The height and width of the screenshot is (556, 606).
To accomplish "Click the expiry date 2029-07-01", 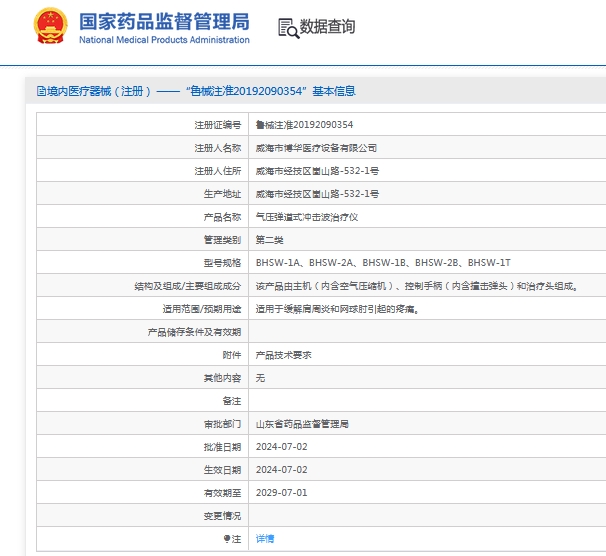I will coord(281,493).
